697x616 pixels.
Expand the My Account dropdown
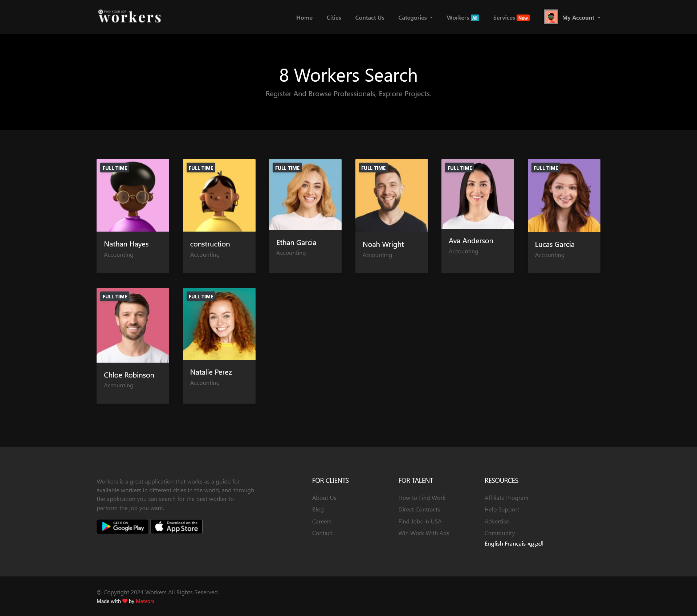(581, 17)
